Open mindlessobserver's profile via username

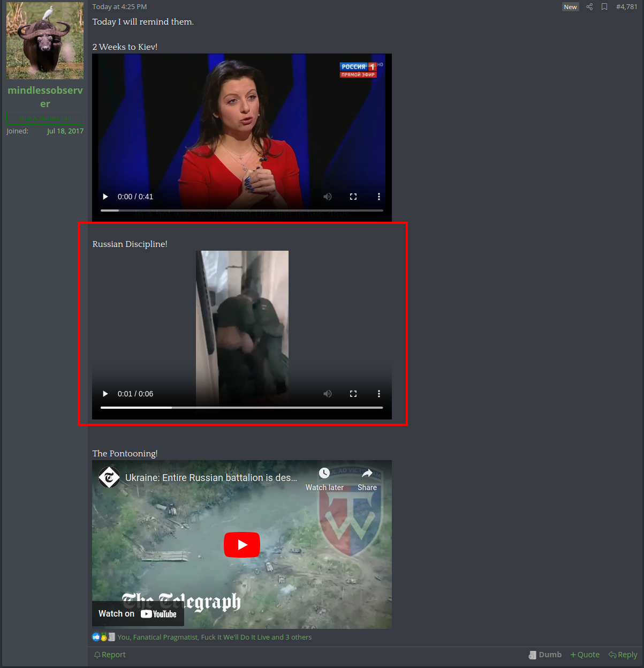pos(45,97)
